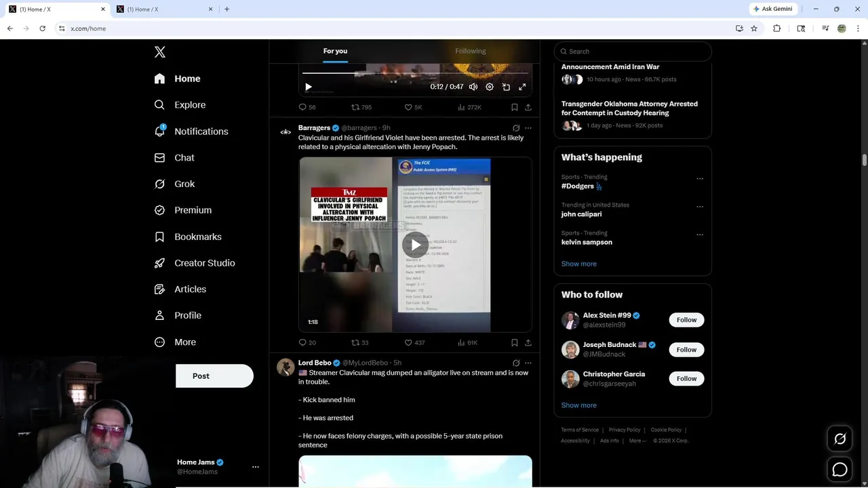Screen dimensions: 868x488
Task: Open Lord Bebo profile avatar
Action: pos(285,367)
